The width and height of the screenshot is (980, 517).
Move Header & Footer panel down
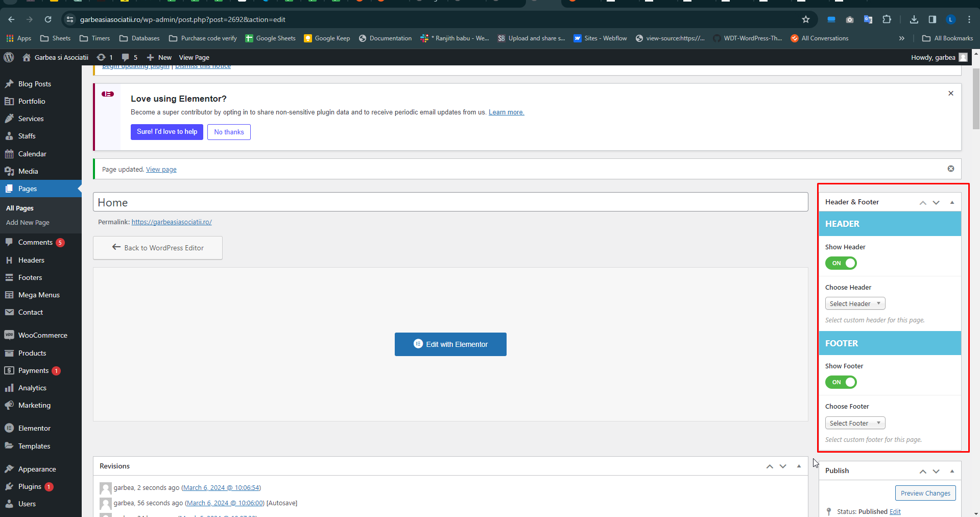coord(936,202)
